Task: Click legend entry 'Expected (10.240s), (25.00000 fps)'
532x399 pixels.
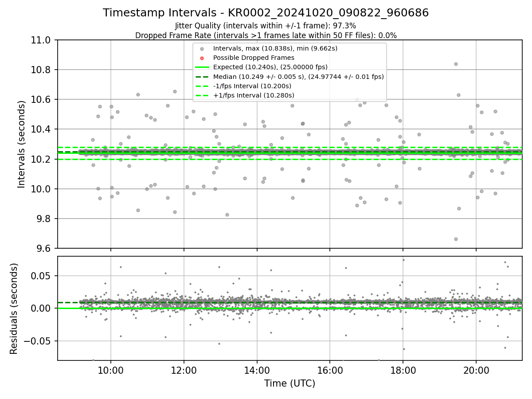Action: pos(270,67)
